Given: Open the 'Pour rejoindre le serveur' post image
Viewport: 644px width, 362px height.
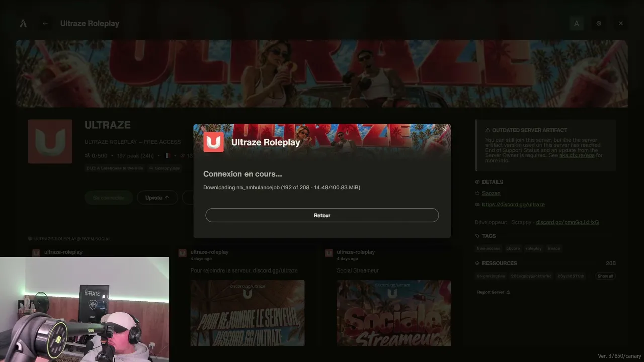Looking at the screenshot, I should click(x=248, y=313).
